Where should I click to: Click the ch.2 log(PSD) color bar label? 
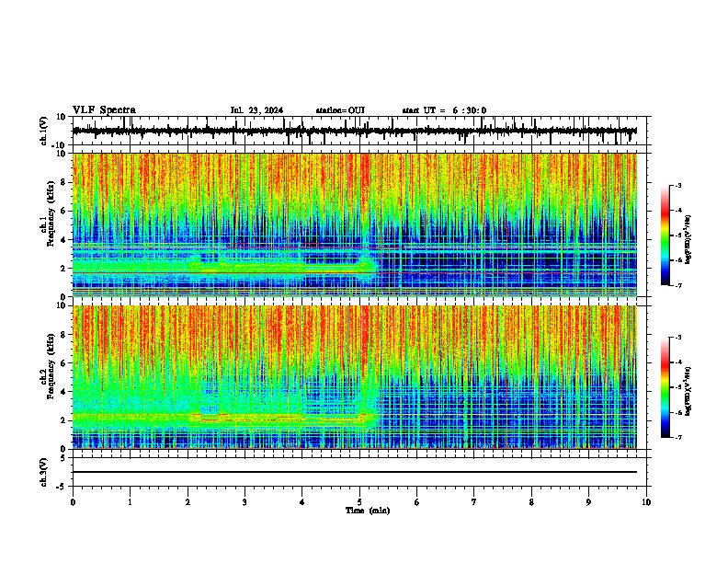pos(688,391)
